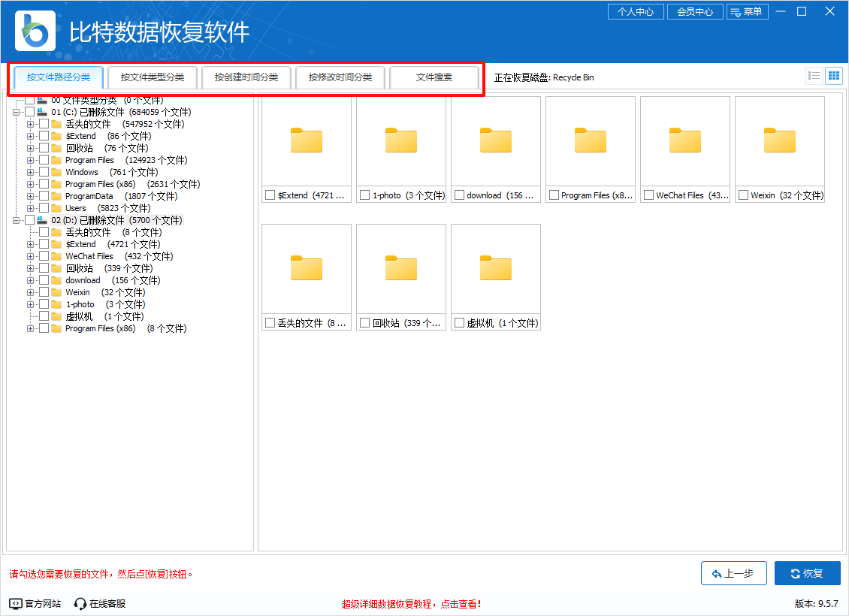Switch to list view icon
This screenshot has height=616, width=849.
(x=814, y=76)
